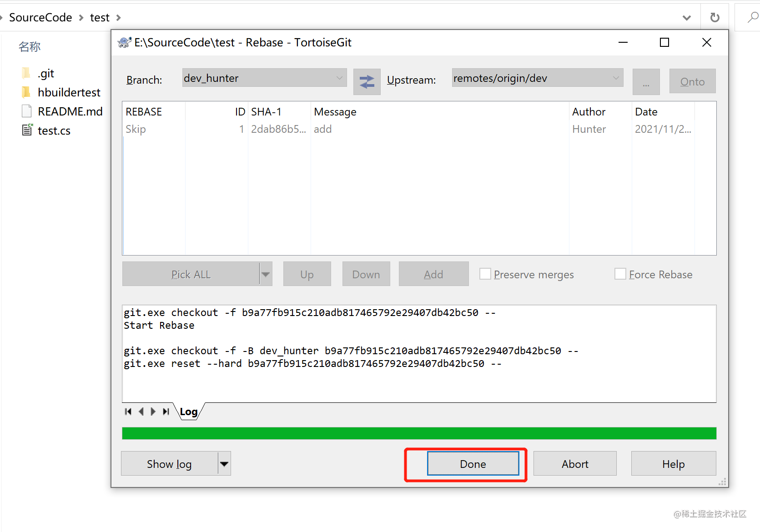This screenshot has width=760, height=532.
Task: Click the Explorer refresh icon
Action: click(715, 17)
